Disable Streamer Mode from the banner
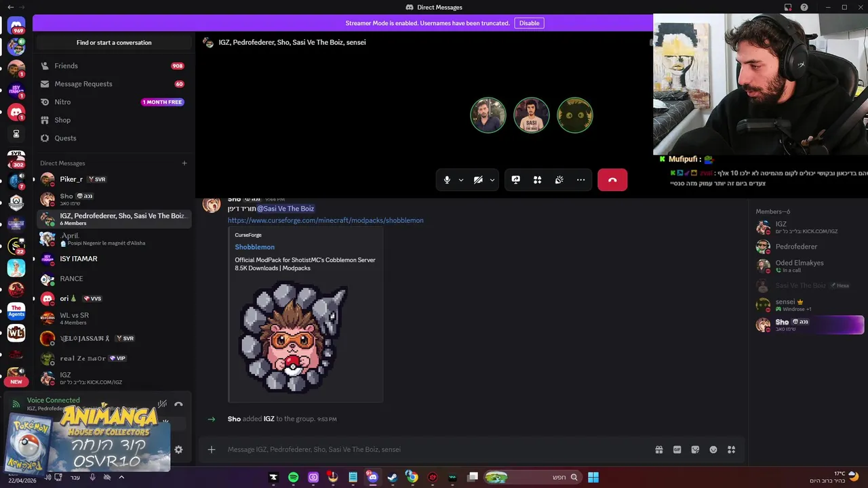This screenshot has height=488, width=868. tap(529, 23)
